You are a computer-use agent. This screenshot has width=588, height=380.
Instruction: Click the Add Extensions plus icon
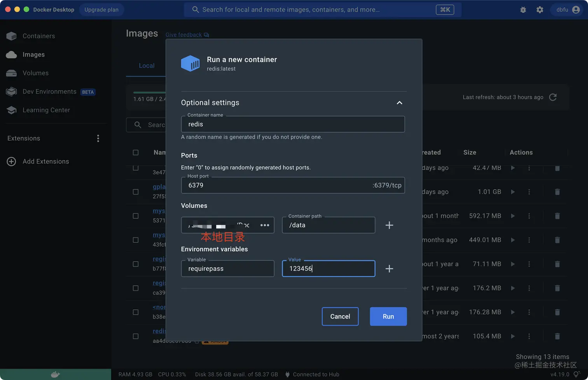click(x=11, y=161)
